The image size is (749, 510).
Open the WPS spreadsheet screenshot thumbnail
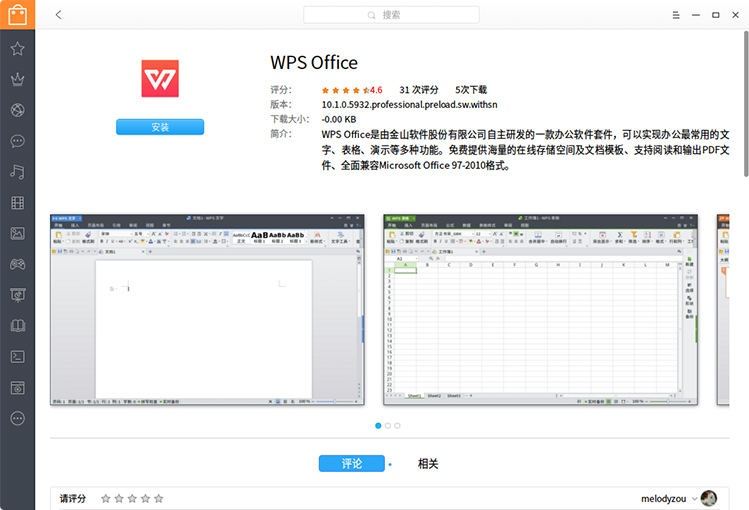click(540, 310)
